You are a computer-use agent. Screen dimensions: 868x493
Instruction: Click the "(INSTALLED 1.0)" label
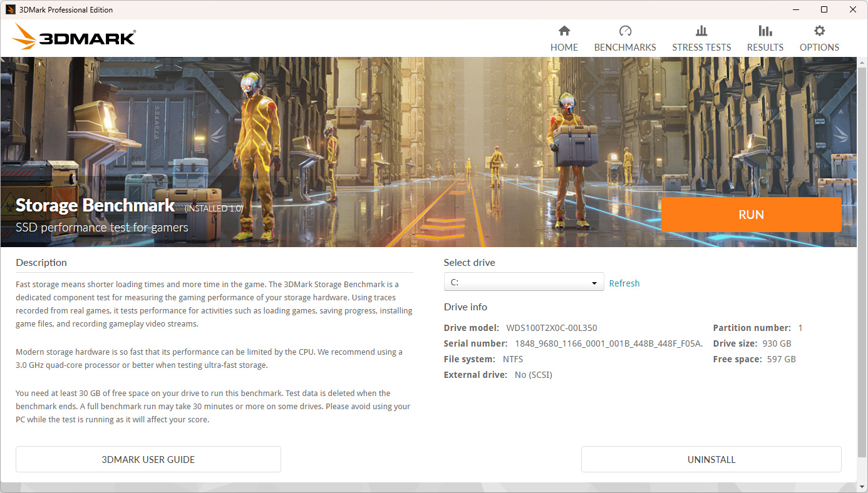point(214,208)
